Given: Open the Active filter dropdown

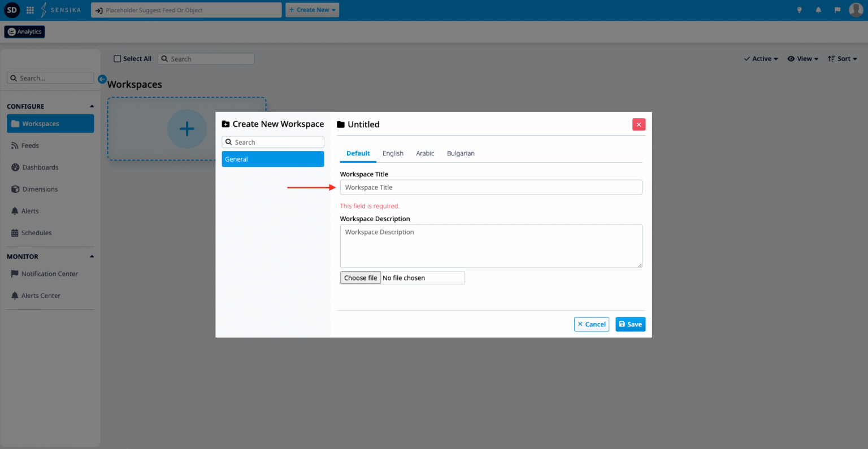Looking at the screenshot, I should click(761, 59).
